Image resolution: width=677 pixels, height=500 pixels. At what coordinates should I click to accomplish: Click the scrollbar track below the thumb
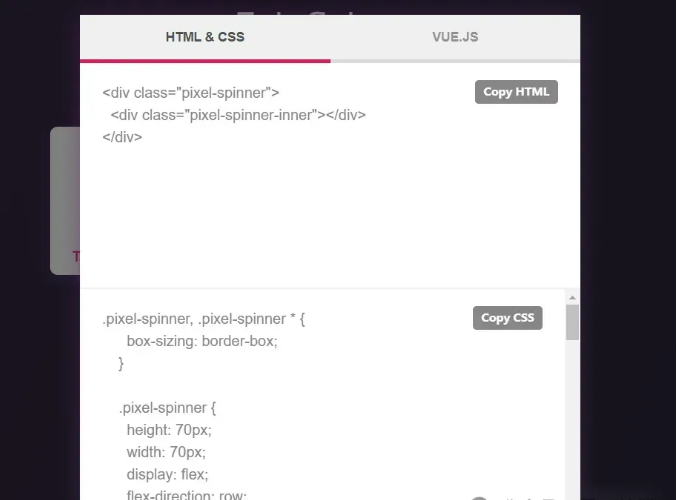pyautogui.click(x=573, y=419)
